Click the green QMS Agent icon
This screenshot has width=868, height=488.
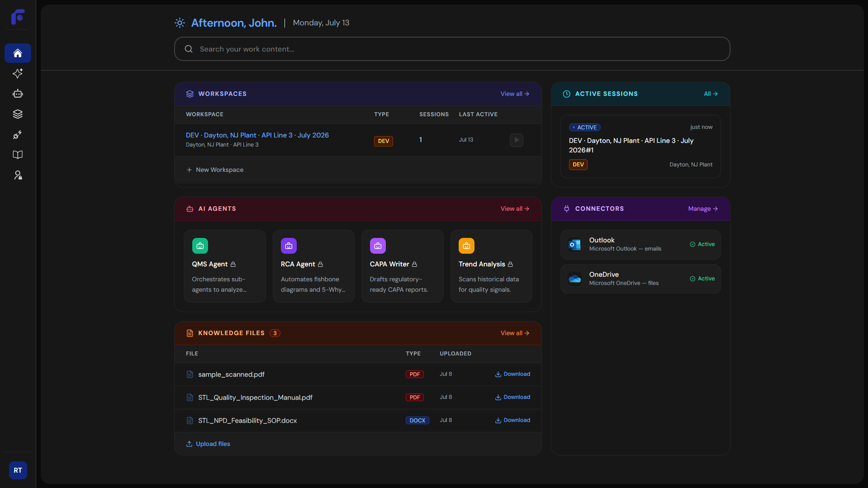pyautogui.click(x=200, y=246)
